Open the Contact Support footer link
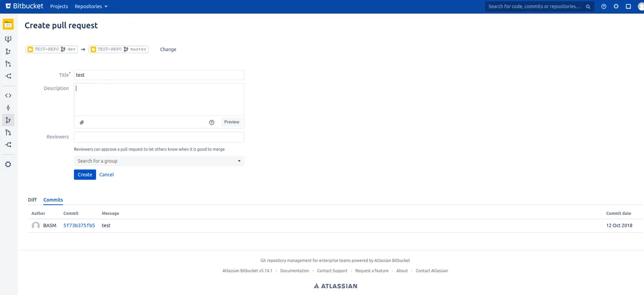Image resolution: width=644 pixels, height=295 pixels. point(332,271)
